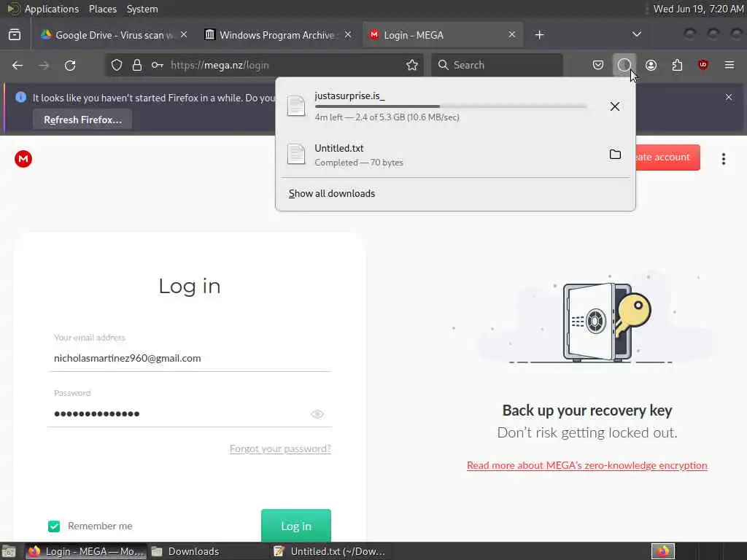This screenshot has width=747, height=560.
Task: Click the show desktop icon in the bottom panel
Action: click(9, 551)
